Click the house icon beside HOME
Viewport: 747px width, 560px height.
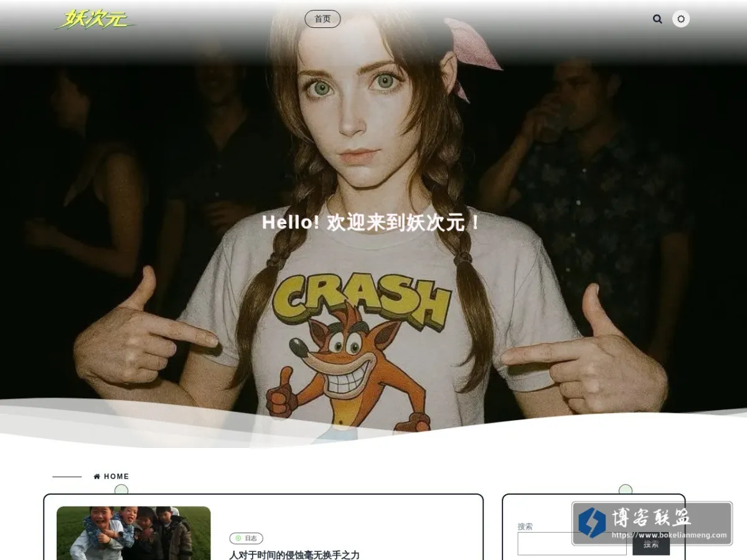(97, 477)
